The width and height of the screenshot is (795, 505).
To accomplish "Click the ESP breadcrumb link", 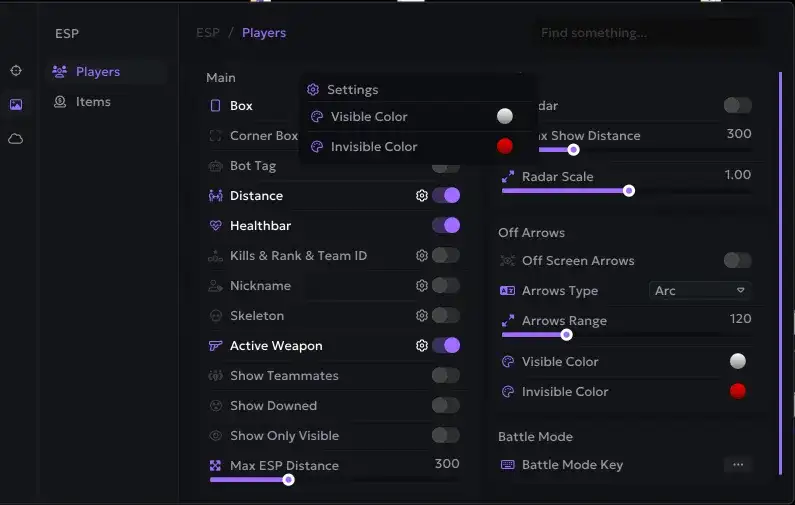I will [208, 33].
